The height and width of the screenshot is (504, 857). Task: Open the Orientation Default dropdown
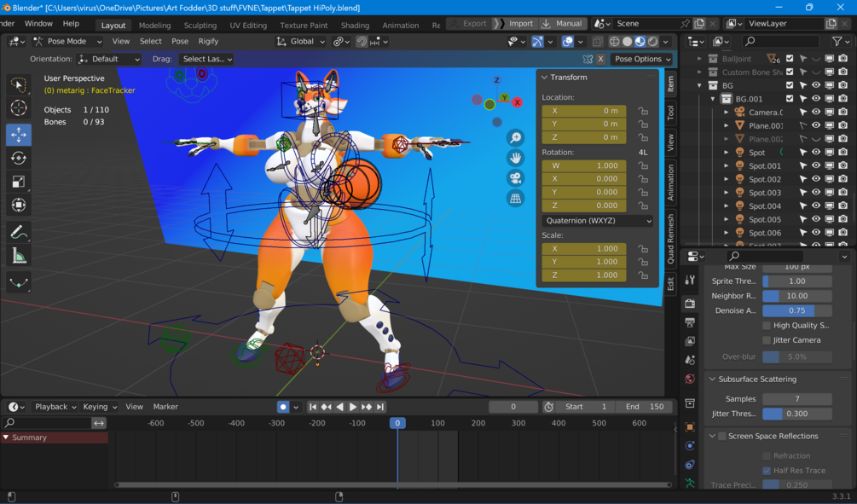[x=109, y=59]
